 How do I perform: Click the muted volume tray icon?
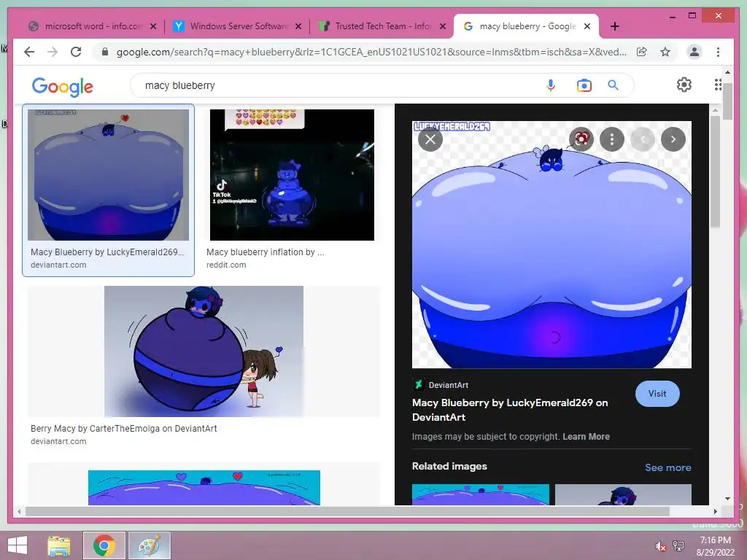coord(661,546)
